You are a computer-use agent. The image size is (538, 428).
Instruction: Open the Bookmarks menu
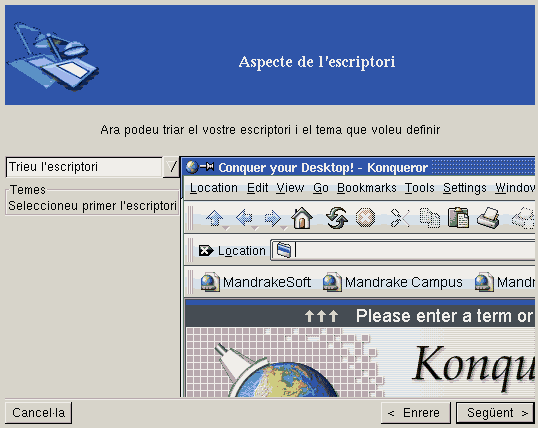point(366,188)
